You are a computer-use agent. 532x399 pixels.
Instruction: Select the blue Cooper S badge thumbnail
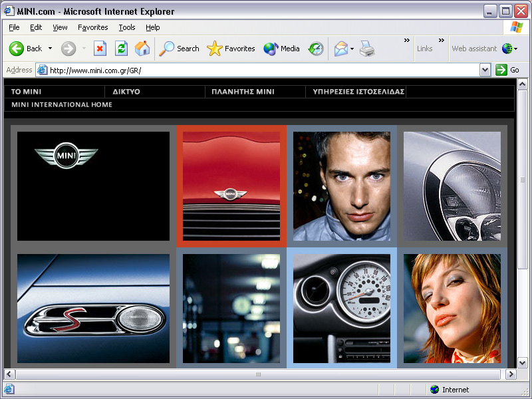tap(93, 309)
